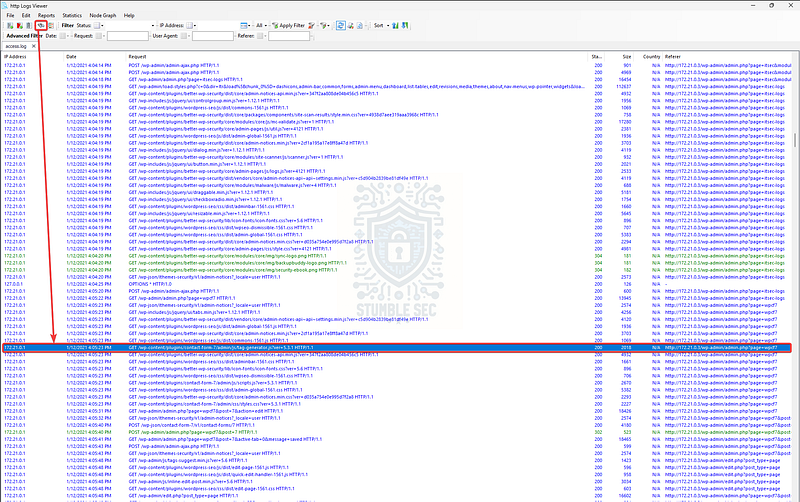The height and width of the screenshot is (502, 800).
Task: Open the Statistics menu
Action: [72, 15]
